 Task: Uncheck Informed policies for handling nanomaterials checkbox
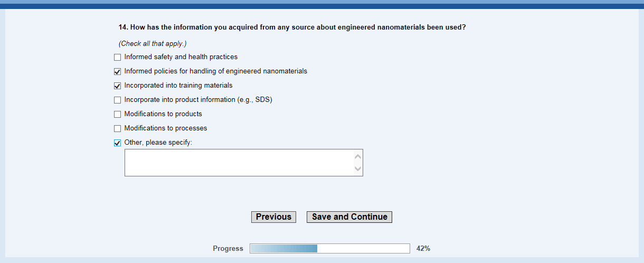coord(117,71)
